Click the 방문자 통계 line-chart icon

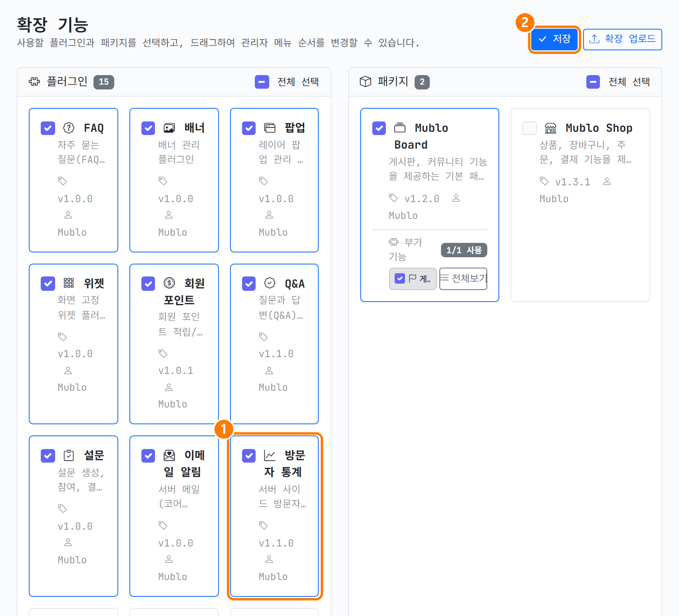[270, 455]
